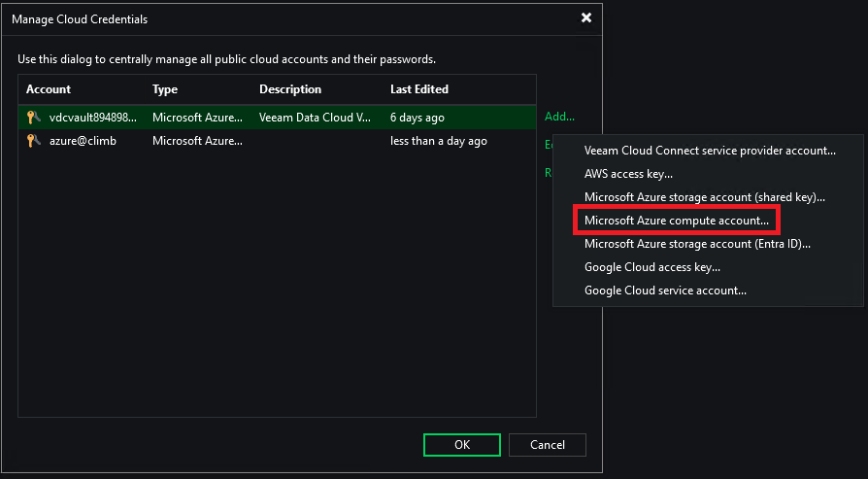Click the key icon beside azure@climb account
This screenshot has height=479, width=868.
[x=33, y=142]
